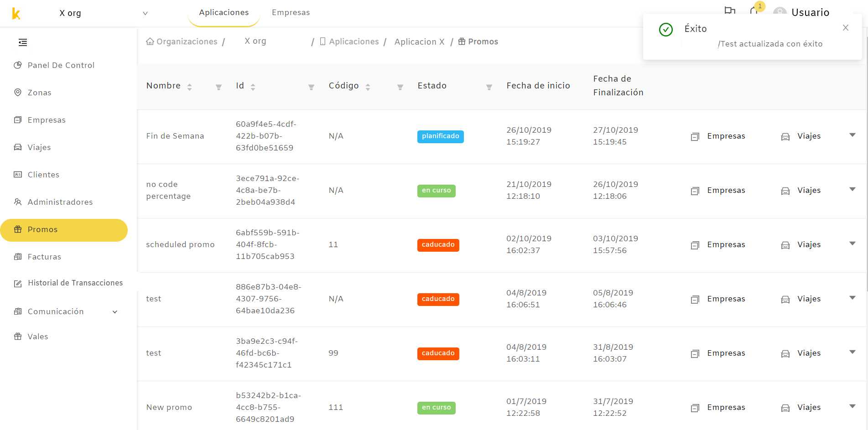
Task: Click the yellow K logo
Action: [16, 14]
